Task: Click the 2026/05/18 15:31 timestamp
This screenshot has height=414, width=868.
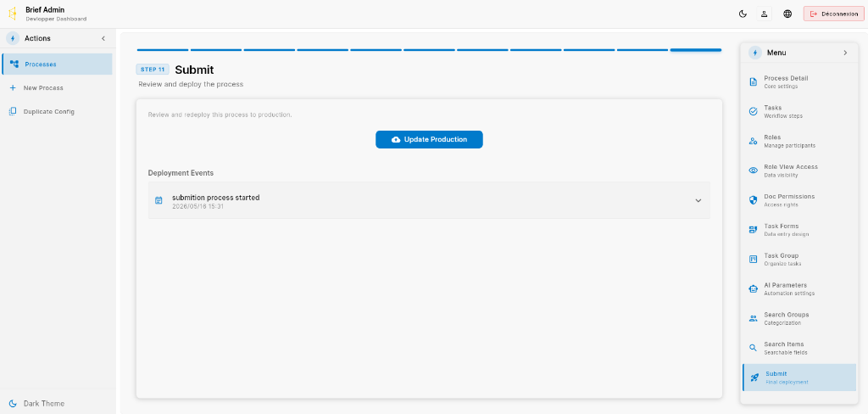Action: (198, 206)
